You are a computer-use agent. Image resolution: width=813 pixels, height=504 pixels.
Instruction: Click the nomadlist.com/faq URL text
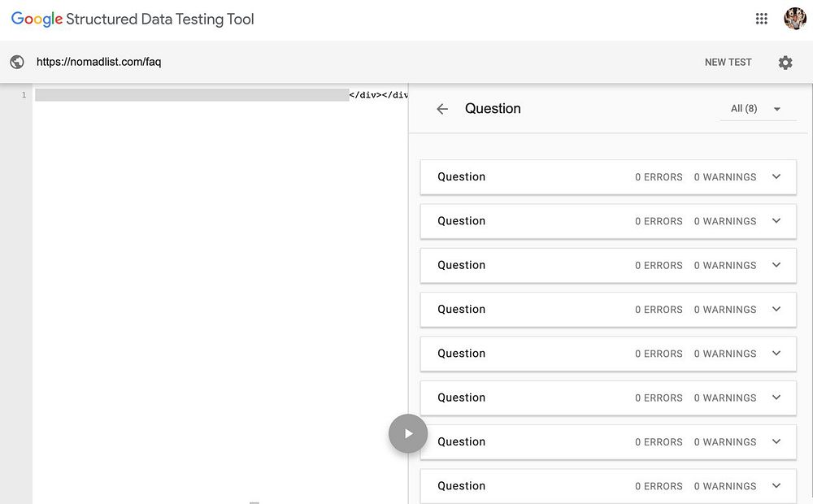click(98, 63)
